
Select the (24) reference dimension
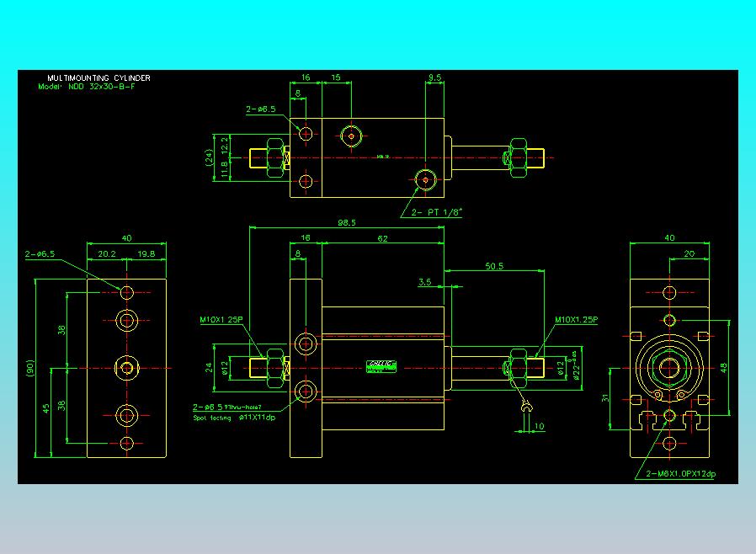click(x=210, y=157)
